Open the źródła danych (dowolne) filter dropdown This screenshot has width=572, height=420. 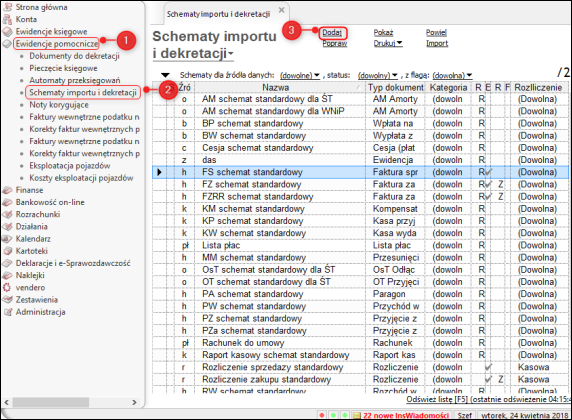(300, 76)
